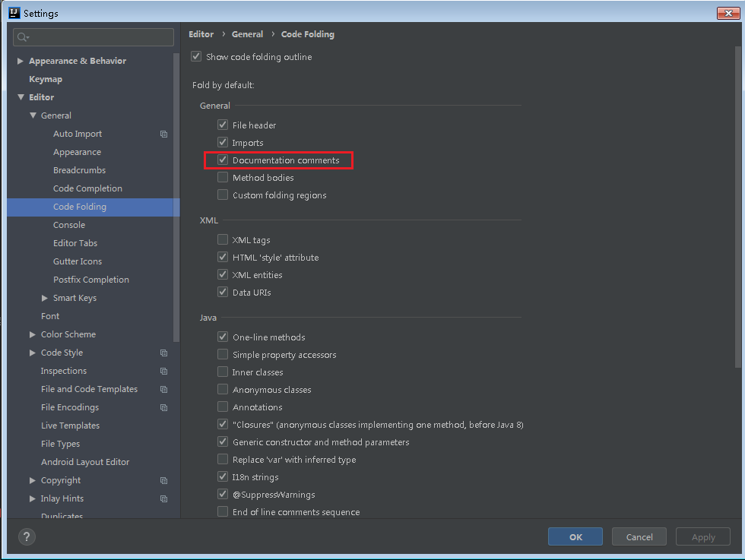Enable folding for Method bodies

tap(223, 177)
